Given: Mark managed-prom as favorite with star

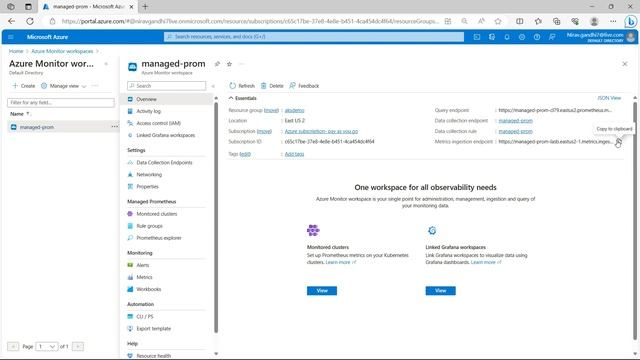Looking at the screenshot, I should (229, 64).
